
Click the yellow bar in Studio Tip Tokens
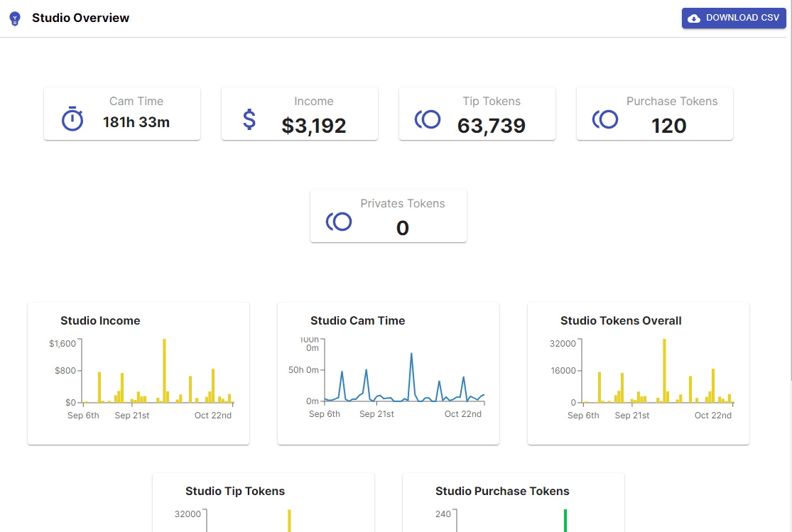pyautogui.click(x=289, y=521)
